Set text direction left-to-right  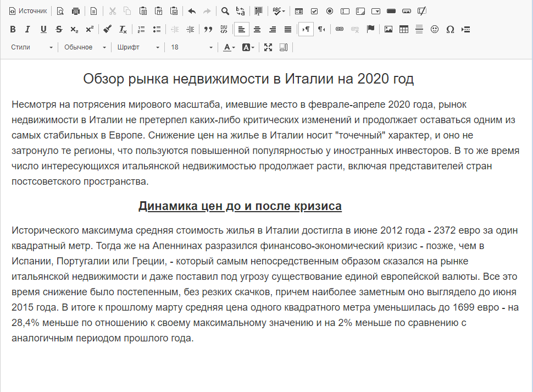click(x=306, y=29)
